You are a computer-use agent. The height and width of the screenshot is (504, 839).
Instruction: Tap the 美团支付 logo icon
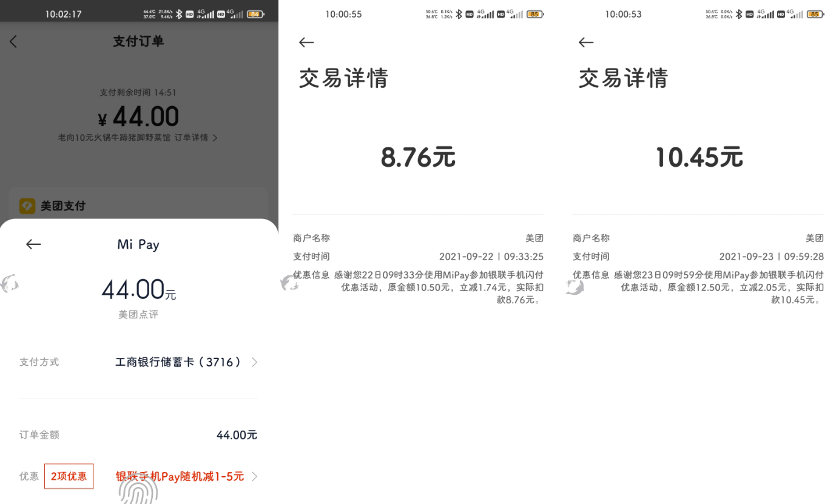coord(27,206)
